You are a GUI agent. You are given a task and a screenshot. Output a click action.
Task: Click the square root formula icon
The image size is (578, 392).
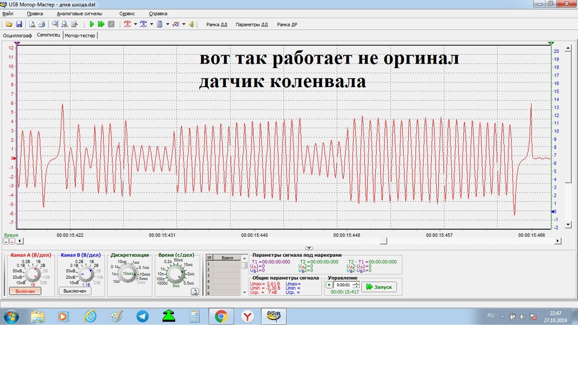pos(176,24)
